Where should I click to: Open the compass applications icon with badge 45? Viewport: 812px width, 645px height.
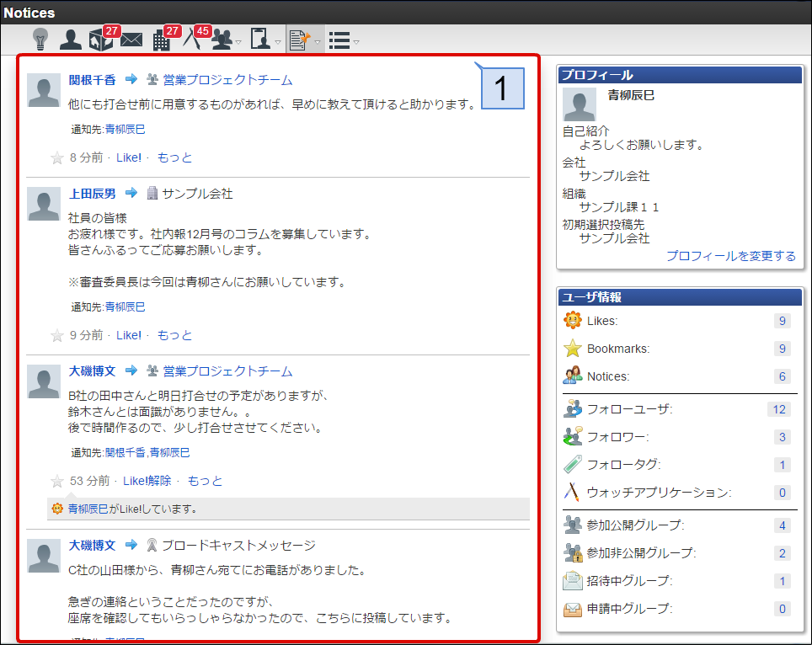191,39
